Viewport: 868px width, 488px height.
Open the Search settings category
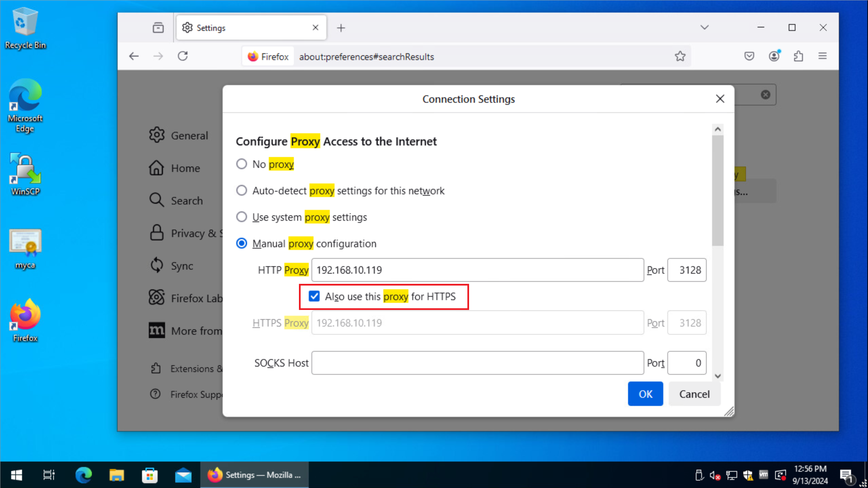176,200
